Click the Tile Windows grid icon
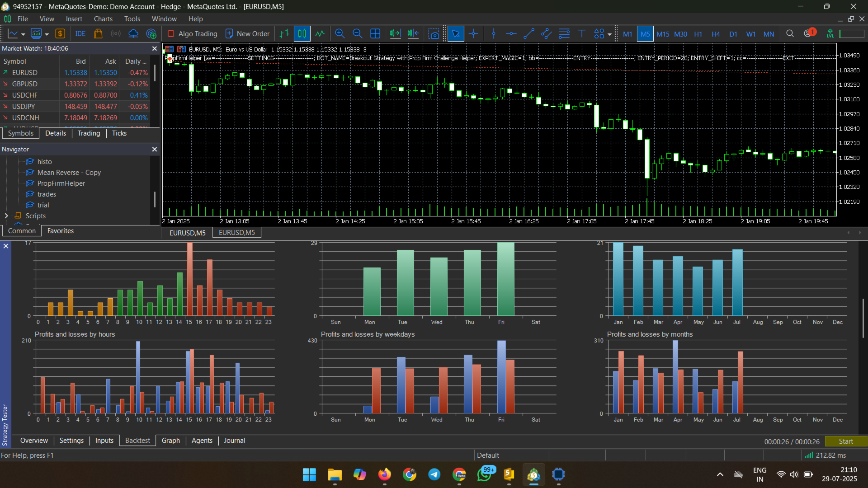Screen dimensions: 868x488 pyautogui.click(x=375, y=34)
